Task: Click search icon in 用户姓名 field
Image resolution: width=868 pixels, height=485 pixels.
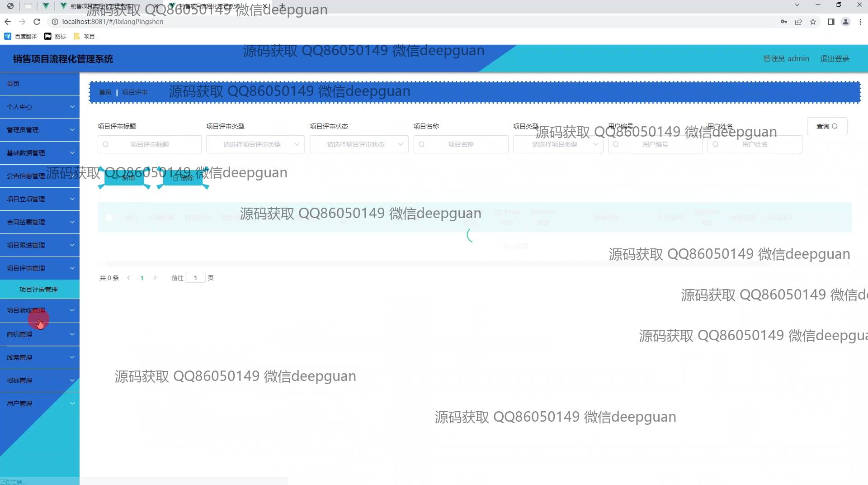Action: pos(715,144)
